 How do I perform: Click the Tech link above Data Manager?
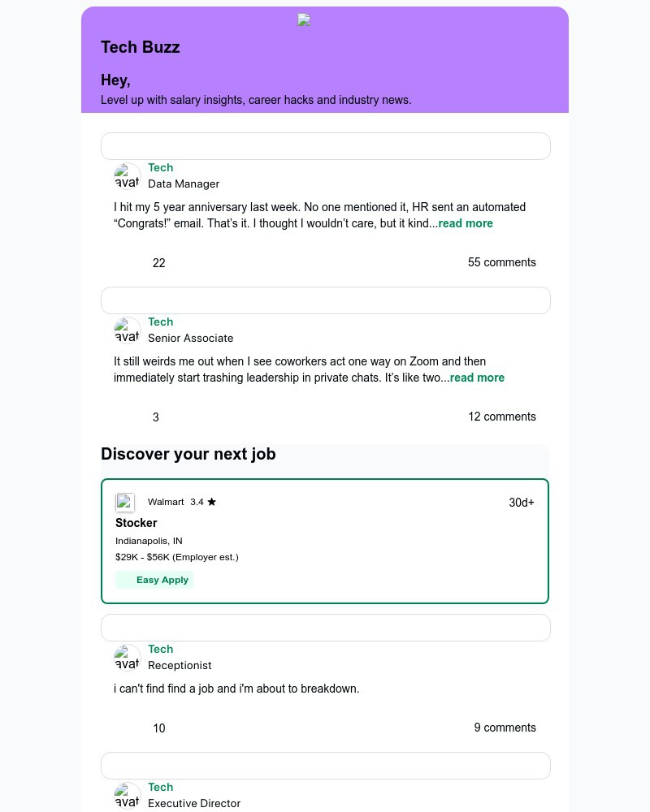160,167
